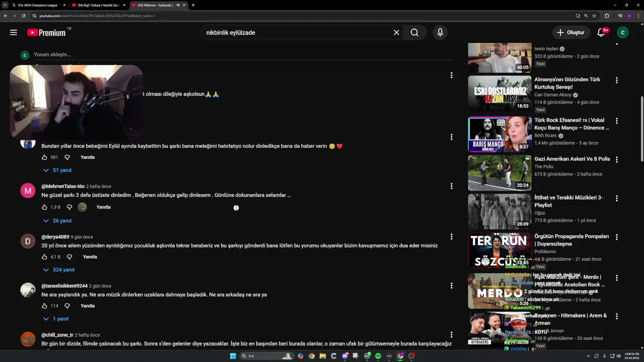Run search with the magnifier button
Viewport: 644px width, 362px height.
coord(415,33)
